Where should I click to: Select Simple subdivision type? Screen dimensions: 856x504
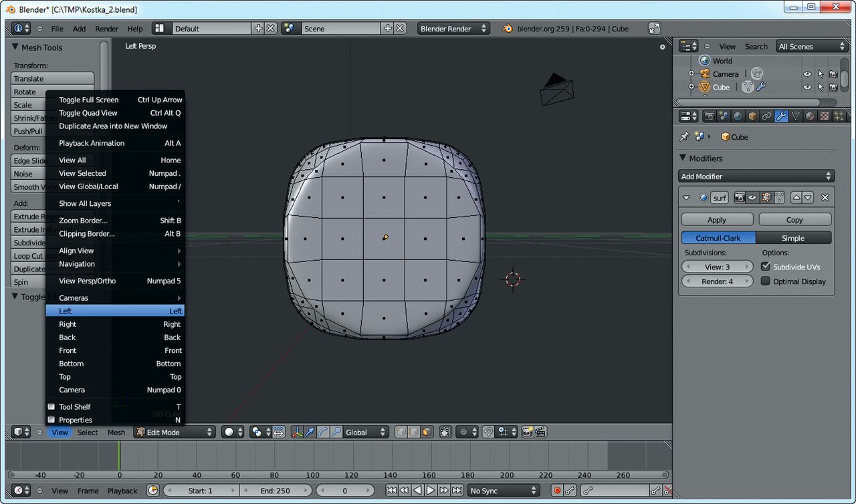coord(793,238)
